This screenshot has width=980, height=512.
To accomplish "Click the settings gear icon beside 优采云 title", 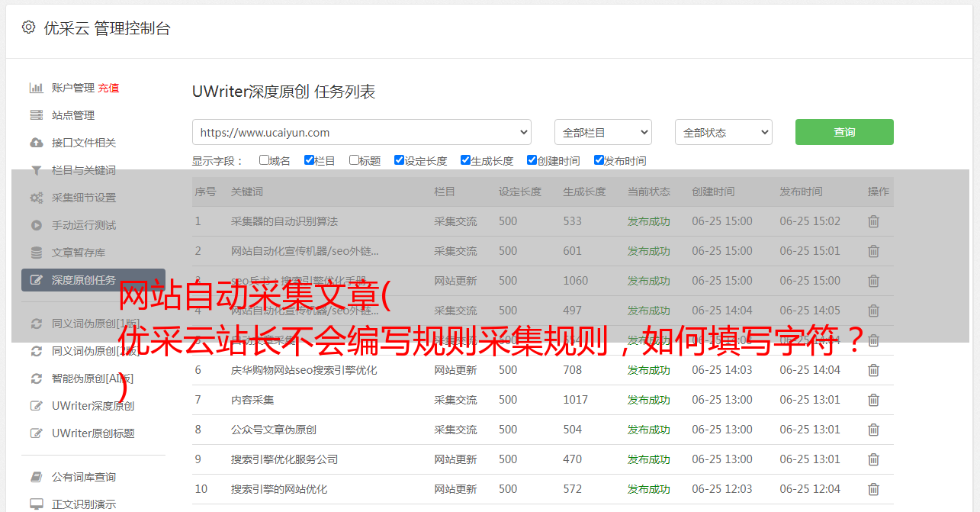I will coord(28,27).
